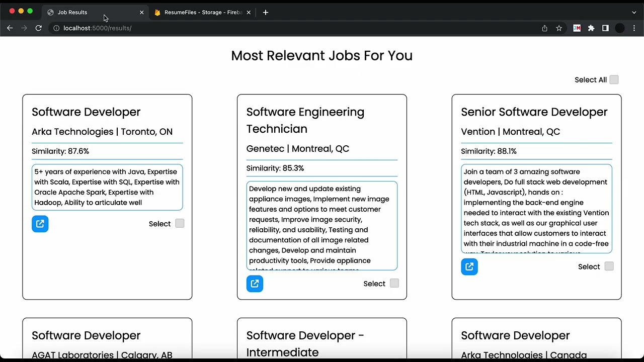Switch to the ResumeFiles Firebase Storage tab
Viewport: 644px width, 362px height.
coord(201,12)
